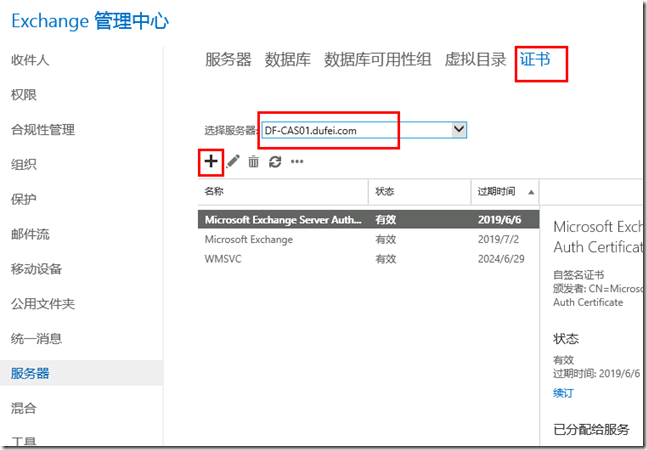Open 邮件流 in the sidebar
647x450 pixels.
pos(30,234)
